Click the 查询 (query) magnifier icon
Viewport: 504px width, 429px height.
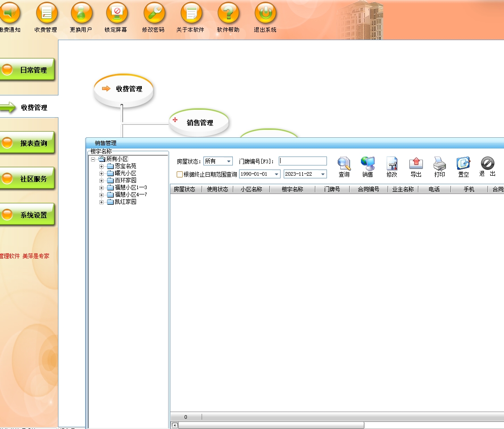pyautogui.click(x=344, y=164)
